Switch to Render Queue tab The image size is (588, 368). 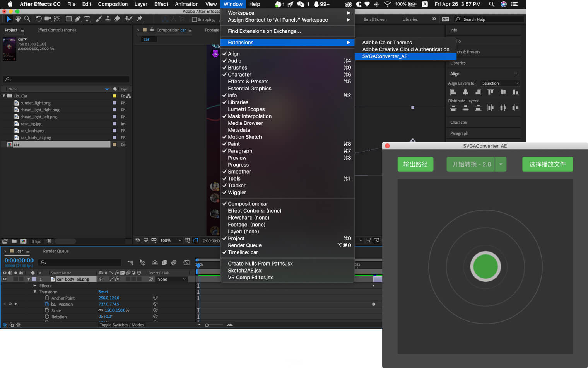(x=56, y=251)
